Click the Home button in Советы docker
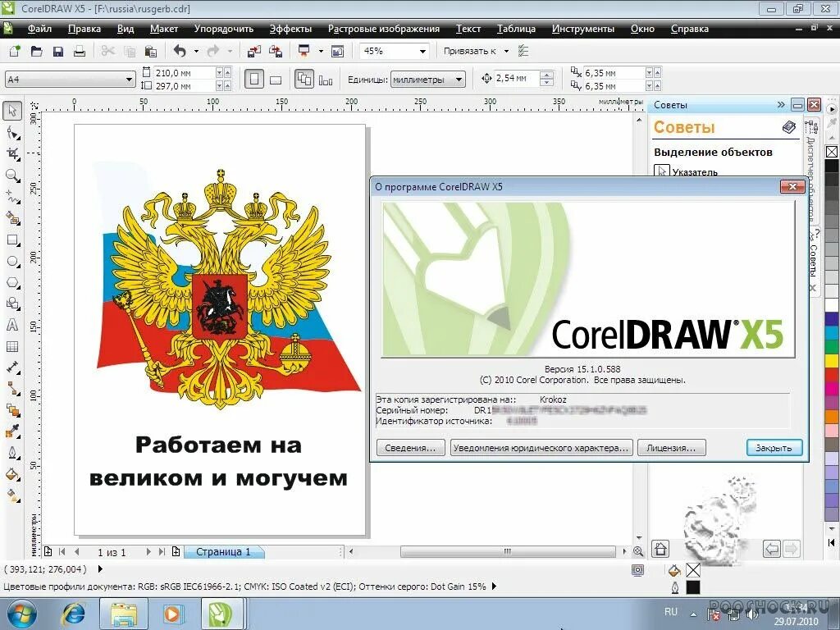 (x=660, y=549)
